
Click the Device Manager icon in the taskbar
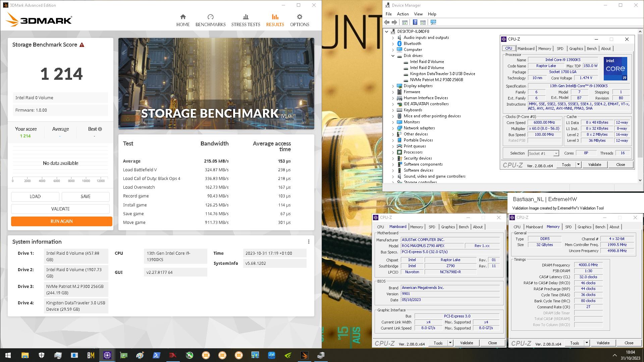321,355
